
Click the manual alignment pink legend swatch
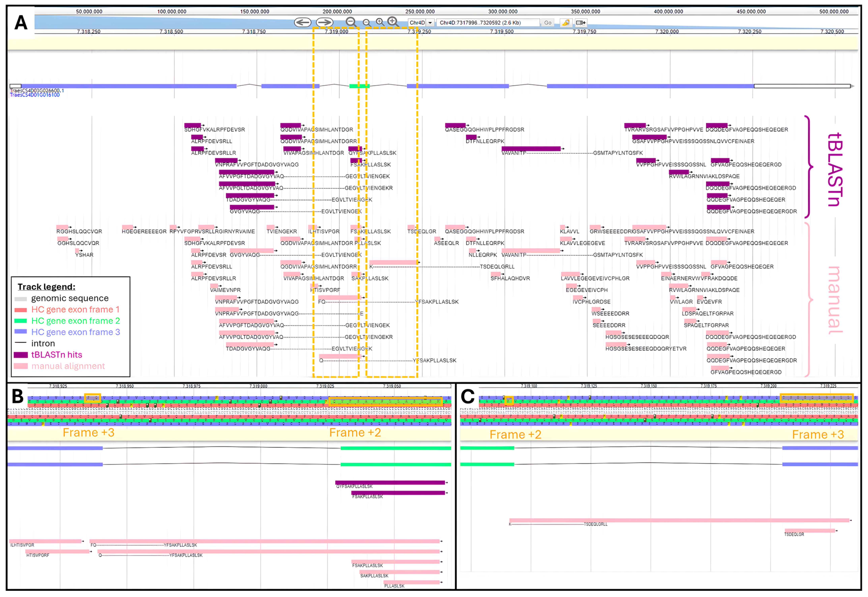coord(21,366)
